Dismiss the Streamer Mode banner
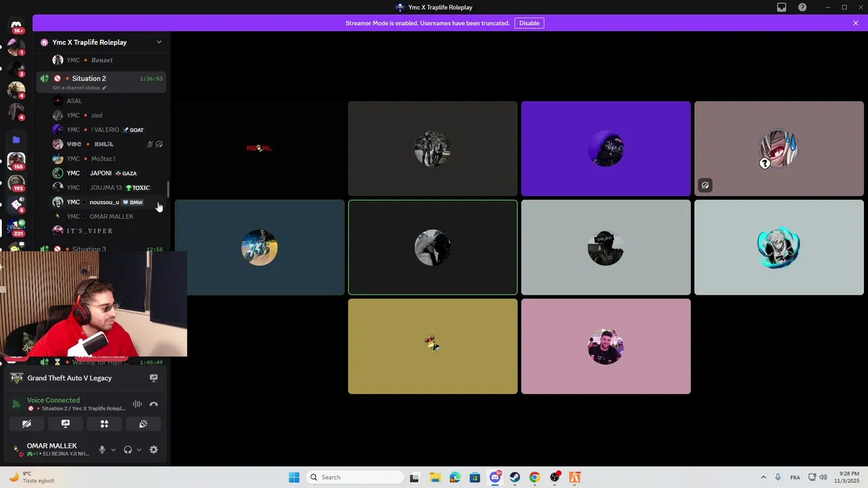 (x=856, y=23)
